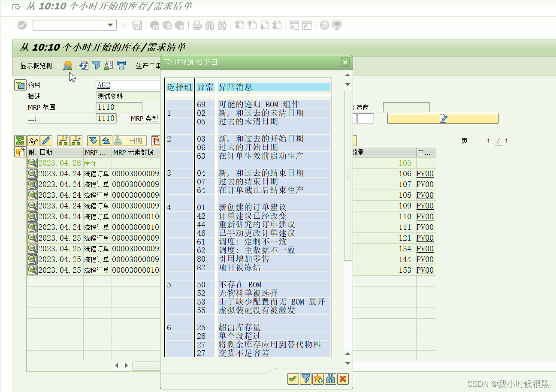Screen dimensions: 556x392
Task: Click the 物料 material selection icon button
Action: click(20, 85)
